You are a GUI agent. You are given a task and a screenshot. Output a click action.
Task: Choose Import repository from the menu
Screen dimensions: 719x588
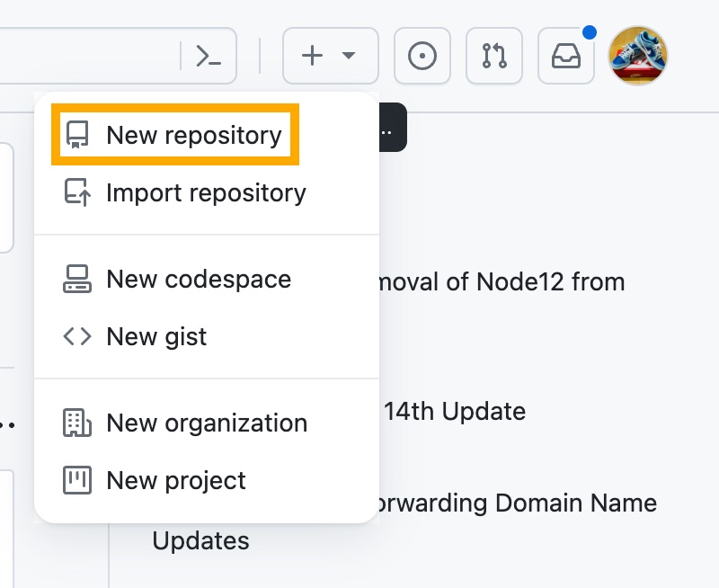pos(206,192)
